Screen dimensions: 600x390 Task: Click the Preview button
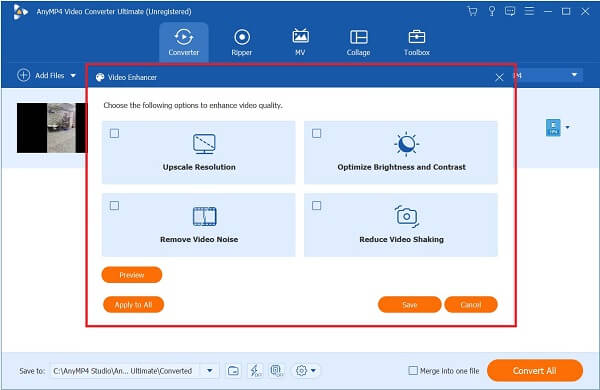click(x=132, y=275)
